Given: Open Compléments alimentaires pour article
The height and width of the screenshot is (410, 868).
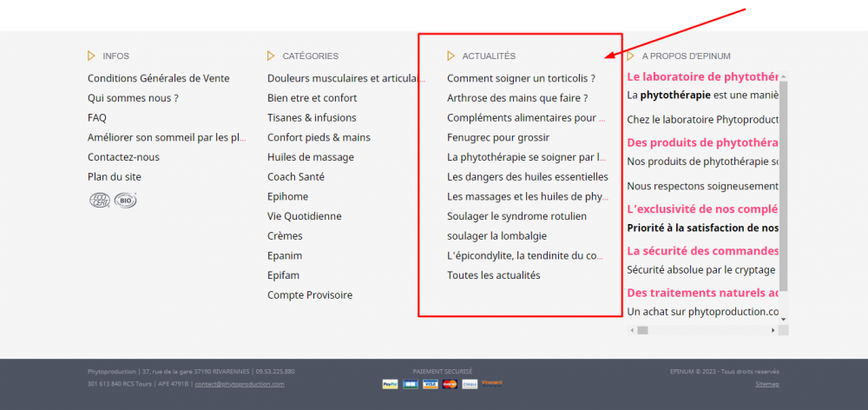Looking at the screenshot, I should [526, 118].
